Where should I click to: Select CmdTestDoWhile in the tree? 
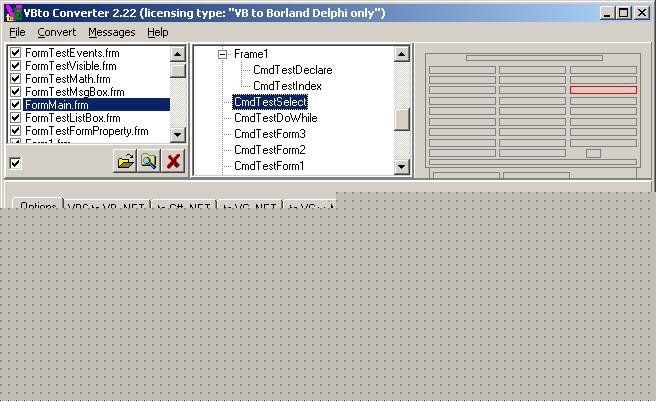coord(276,118)
